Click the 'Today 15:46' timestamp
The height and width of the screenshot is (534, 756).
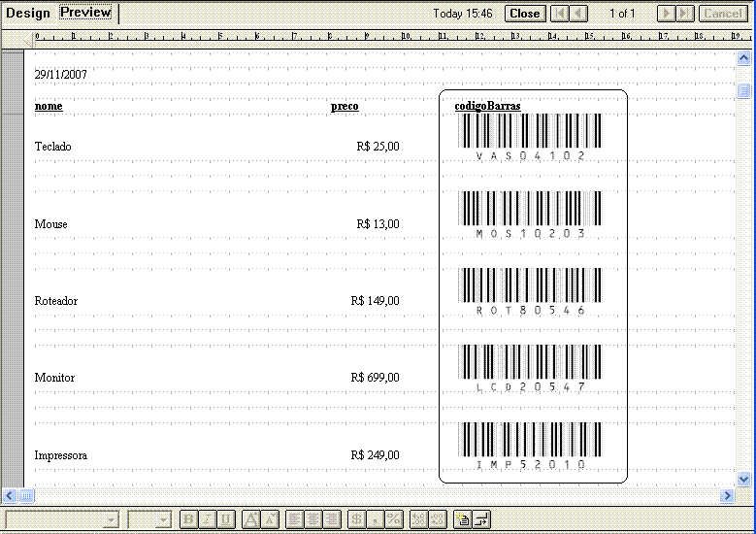pos(463,14)
